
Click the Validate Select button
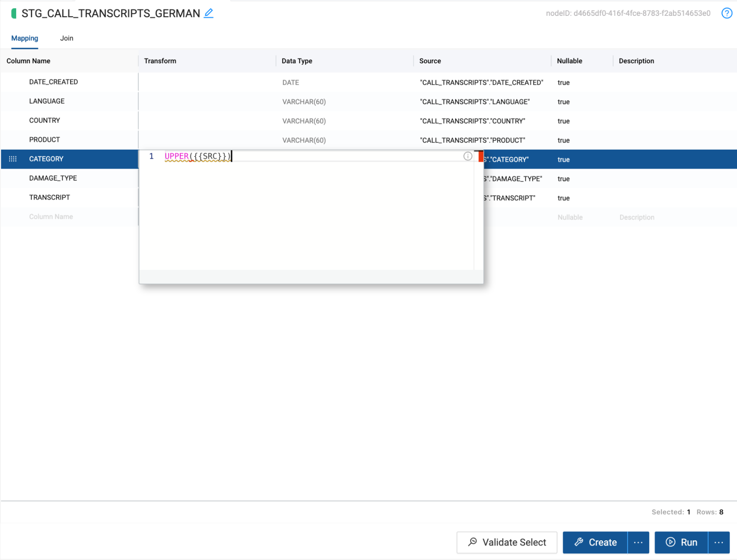[507, 542]
